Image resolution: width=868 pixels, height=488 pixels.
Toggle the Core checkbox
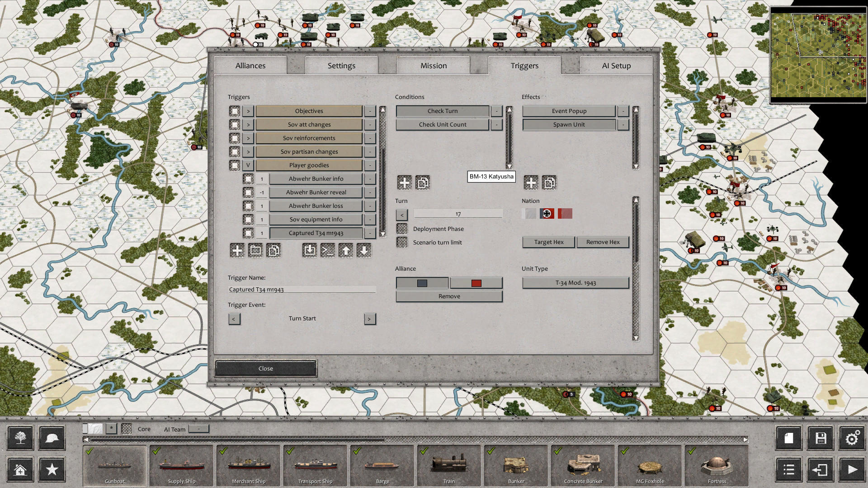click(127, 429)
